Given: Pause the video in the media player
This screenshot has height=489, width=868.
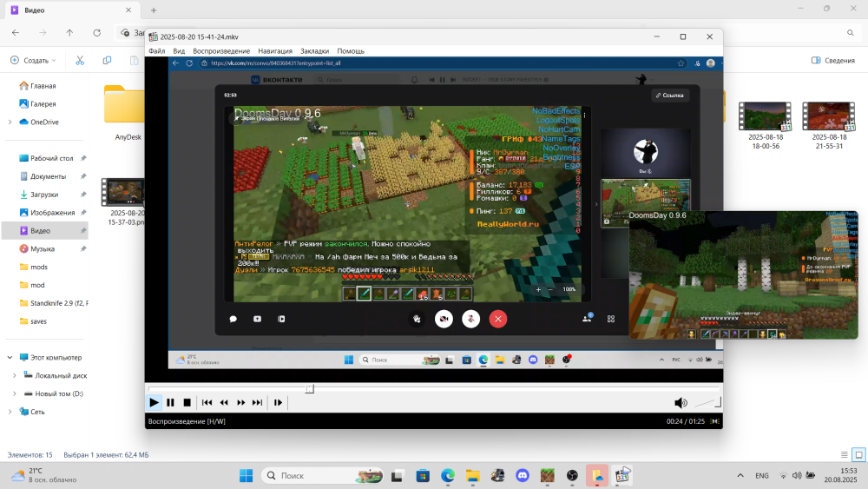Looking at the screenshot, I should (x=170, y=403).
